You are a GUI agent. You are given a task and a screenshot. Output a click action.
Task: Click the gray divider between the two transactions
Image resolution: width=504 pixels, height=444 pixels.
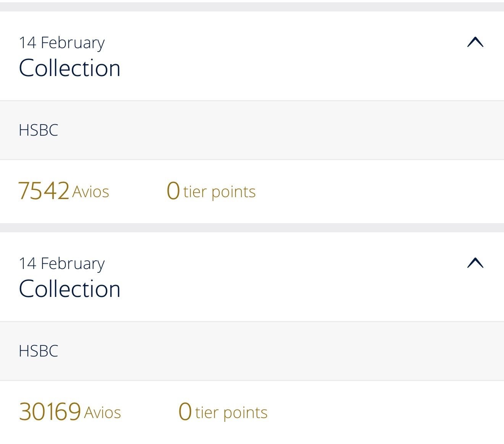click(x=252, y=228)
